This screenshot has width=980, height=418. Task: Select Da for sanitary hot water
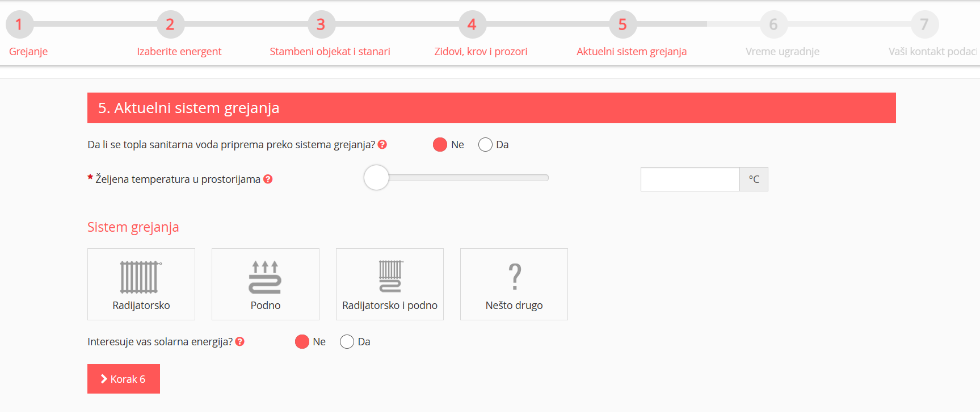coord(485,145)
